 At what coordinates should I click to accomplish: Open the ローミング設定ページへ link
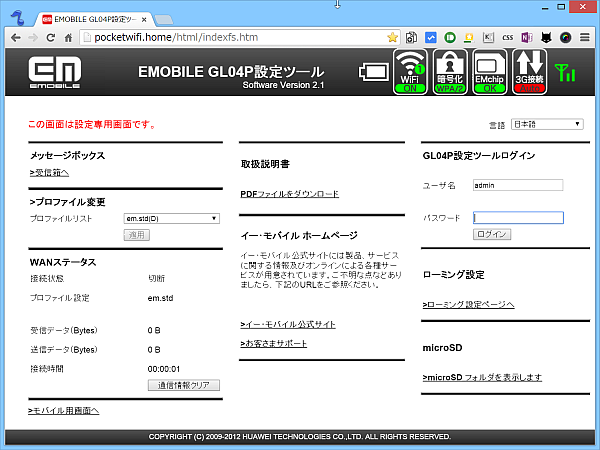tap(468, 304)
